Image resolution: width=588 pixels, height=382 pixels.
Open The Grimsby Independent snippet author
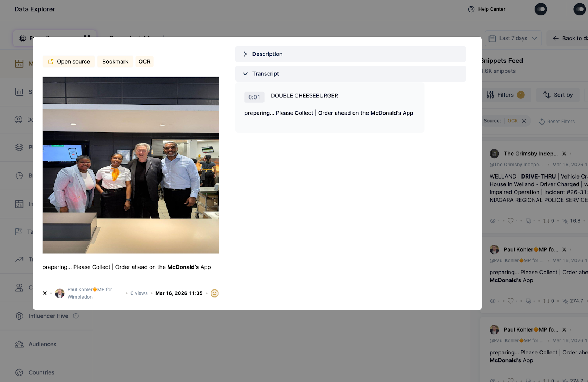tap(531, 154)
